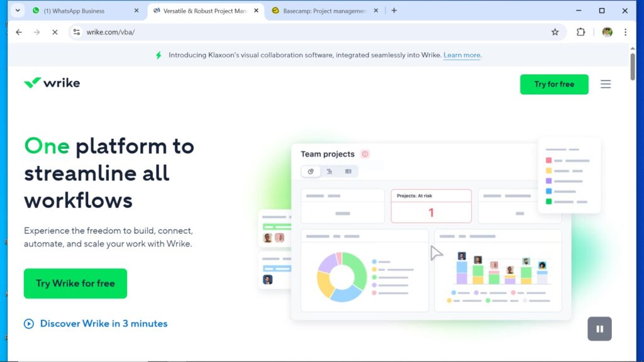This screenshot has height=362, width=644.
Task: Stop loading the page
Action: point(55,32)
